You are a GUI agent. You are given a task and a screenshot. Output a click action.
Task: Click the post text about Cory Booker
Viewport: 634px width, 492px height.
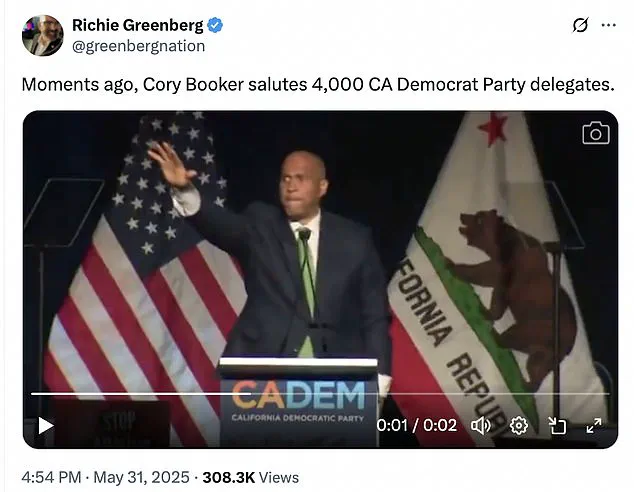click(x=318, y=85)
